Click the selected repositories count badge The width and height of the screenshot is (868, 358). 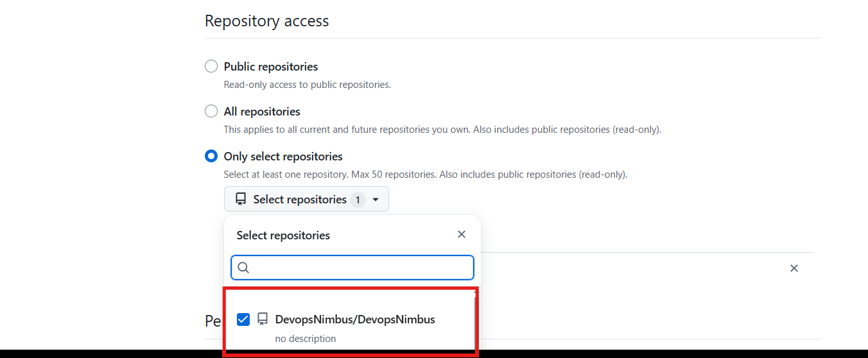pyautogui.click(x=358, y=200)
